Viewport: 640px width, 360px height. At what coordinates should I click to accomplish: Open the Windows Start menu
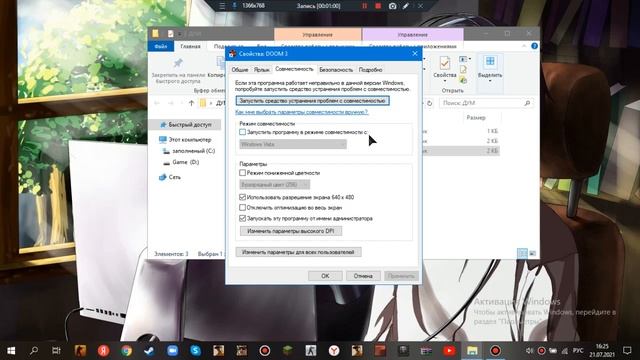pyautogui.click(x=11, y=351)
